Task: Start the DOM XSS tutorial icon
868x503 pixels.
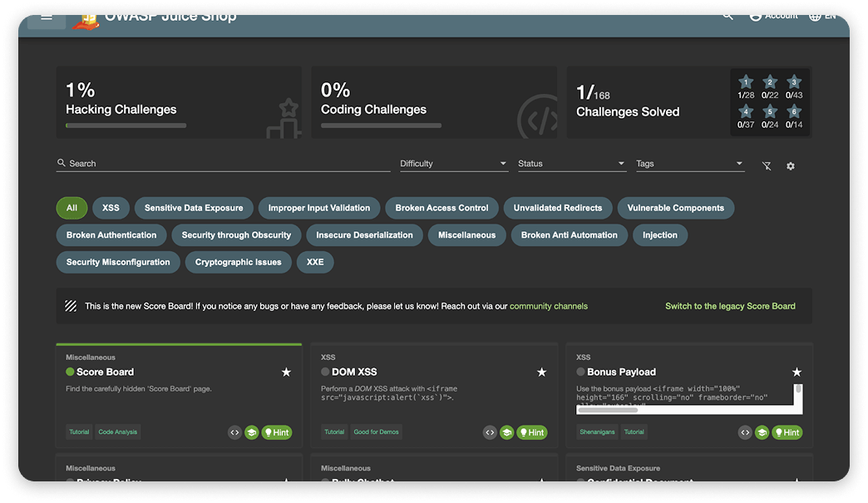Action: coord(506,432)
